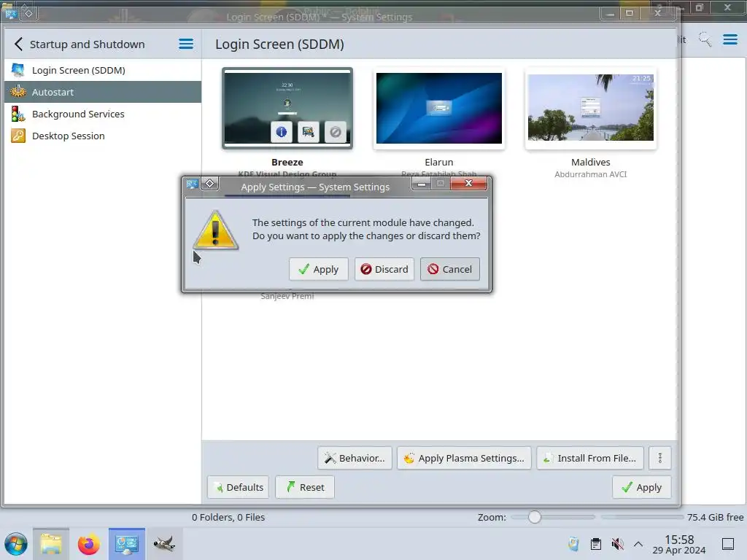Screen dimensions: 747x560
Task: Go back from Startup and Shutdown
Action: [x=18, y=44]
